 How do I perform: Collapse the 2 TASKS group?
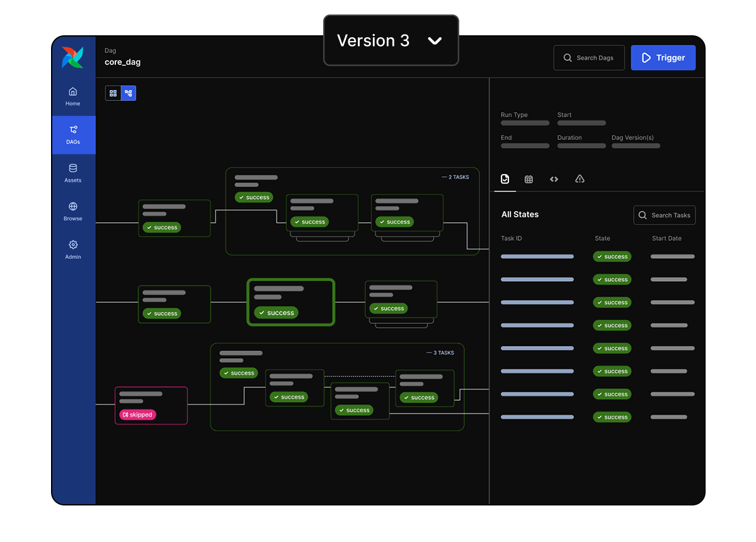[x=455, y=177]
